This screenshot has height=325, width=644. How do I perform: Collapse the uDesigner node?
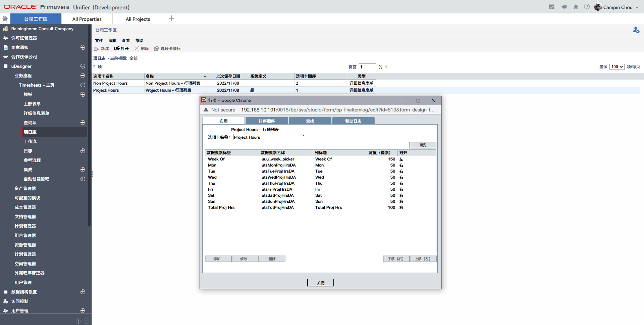point(83,66)
